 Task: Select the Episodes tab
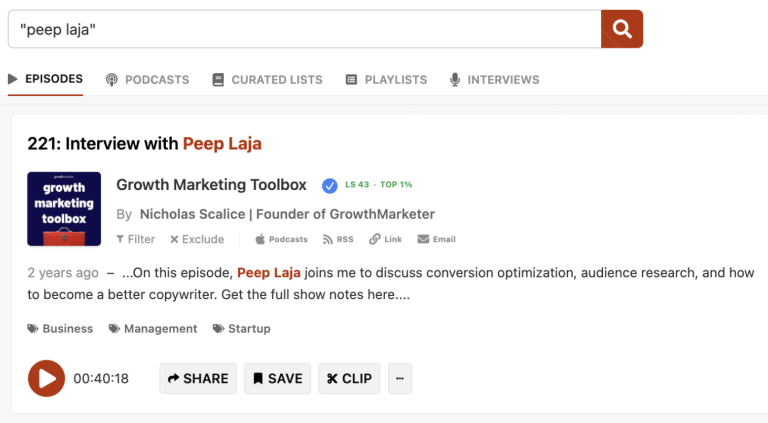[x=45, y=79]
